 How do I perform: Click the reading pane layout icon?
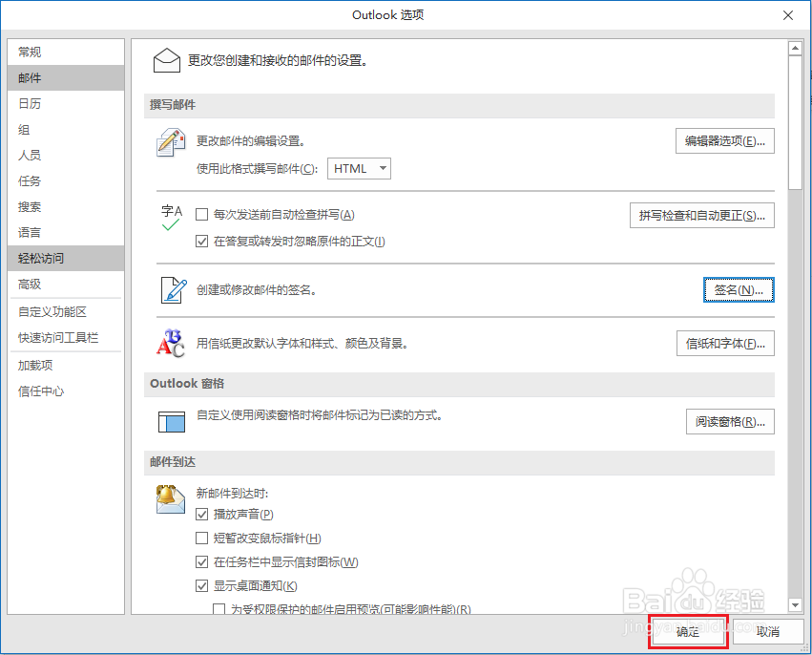coord(172,422)
